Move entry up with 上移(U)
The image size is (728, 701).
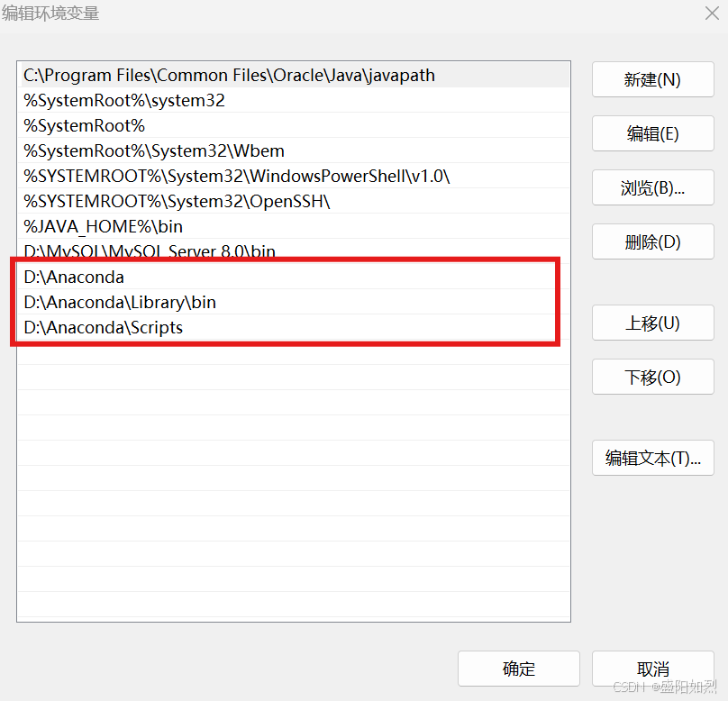pyautogui.click(x=653, y=323)
